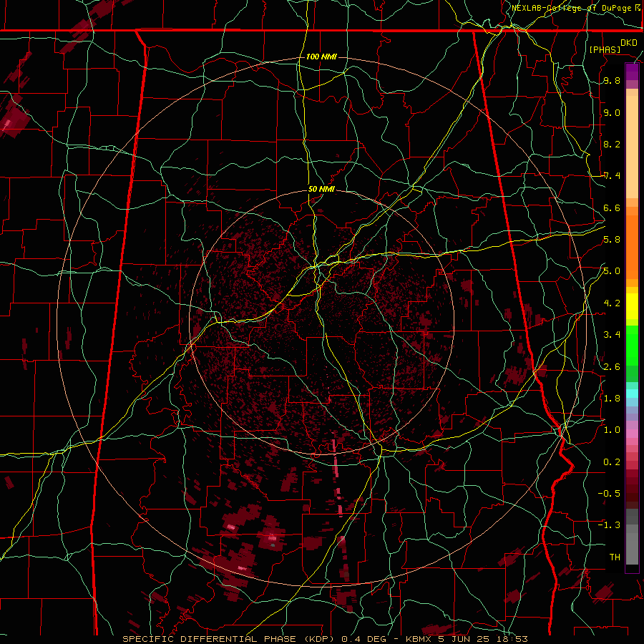The width and height of the screenshot is (644, 644).
Task: Click the TH threshold label
Action: pos(615,557)
